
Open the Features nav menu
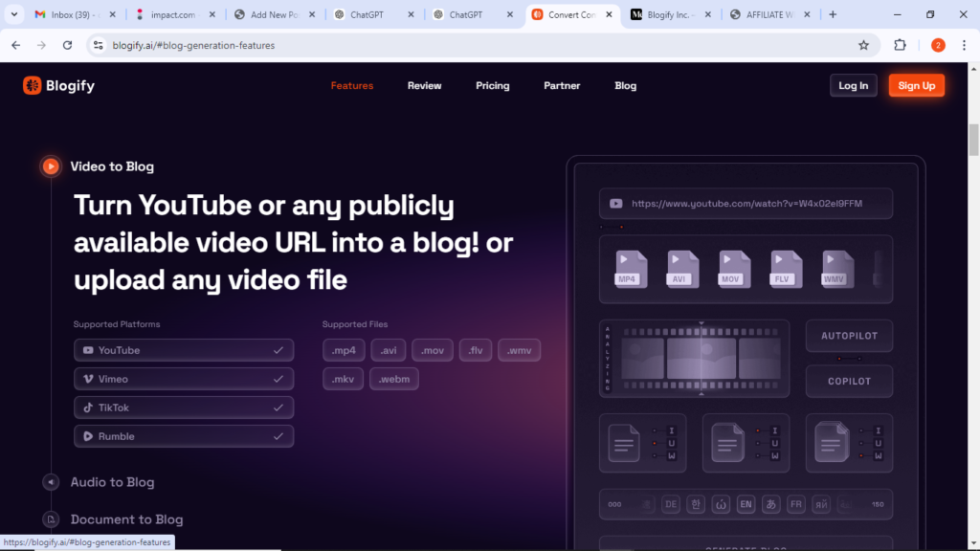(x=352, y=85)
